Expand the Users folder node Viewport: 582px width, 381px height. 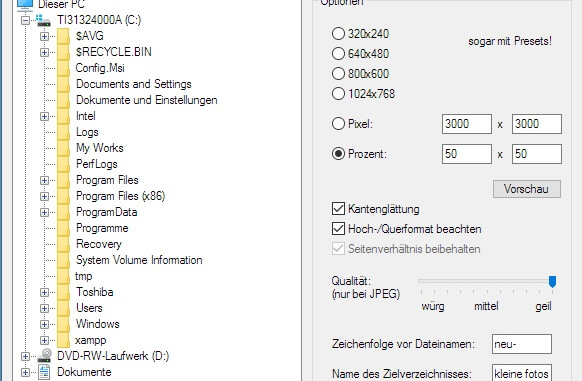coord(44,308)
